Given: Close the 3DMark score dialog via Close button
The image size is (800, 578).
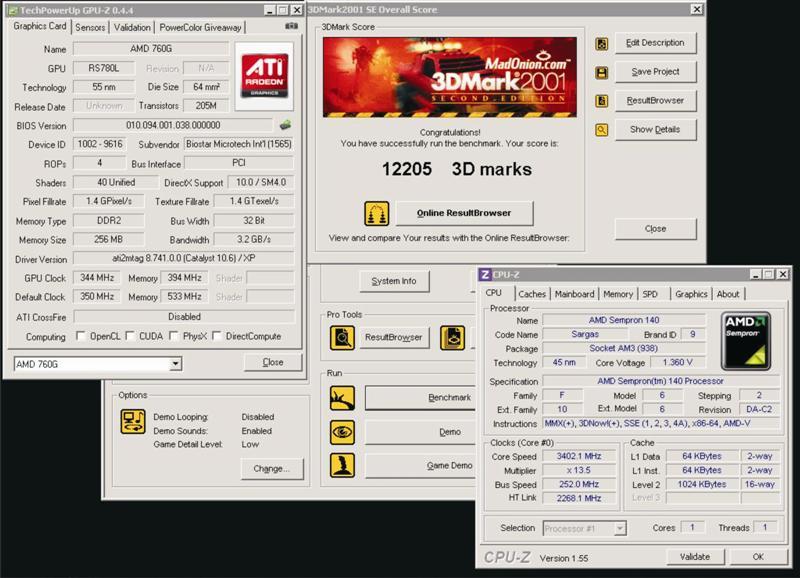Looking at the screenshot, I should pos(655,229).
